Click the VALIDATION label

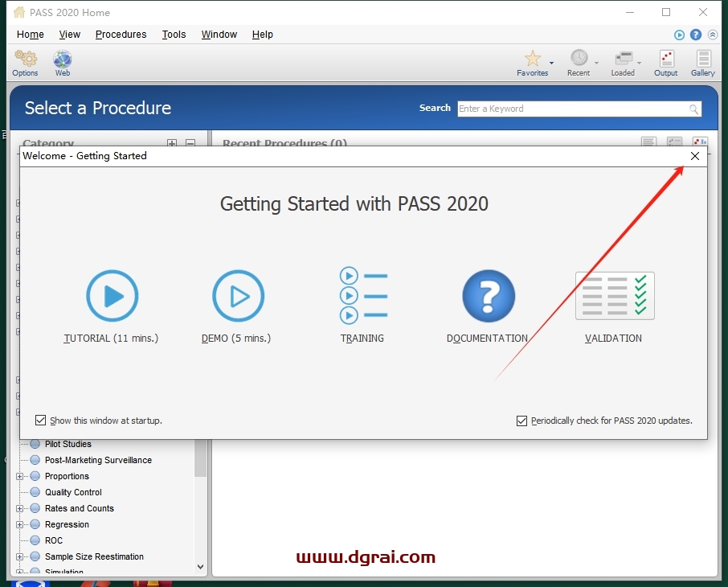tap(613, 339)
